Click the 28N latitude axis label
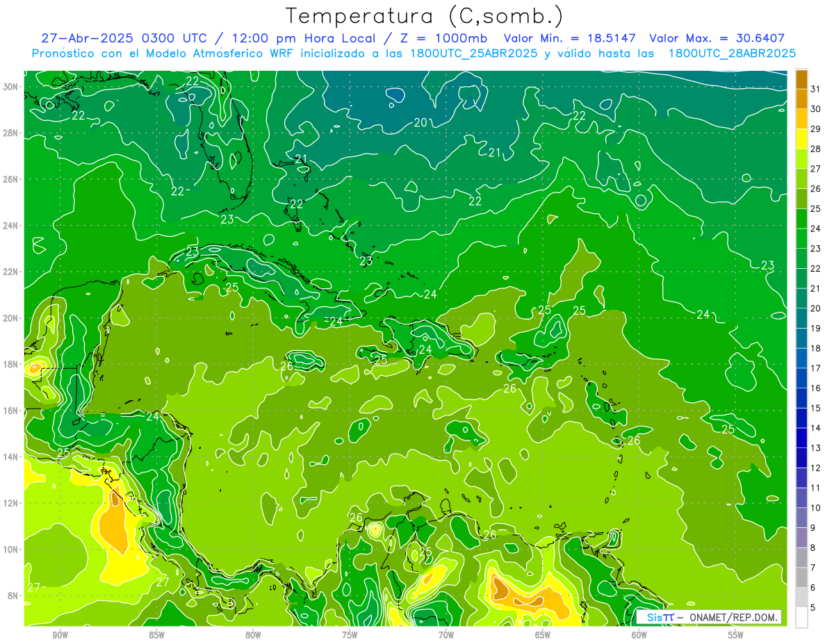The height and width of the screenshot is (644, 834). [x=10, y=133]
